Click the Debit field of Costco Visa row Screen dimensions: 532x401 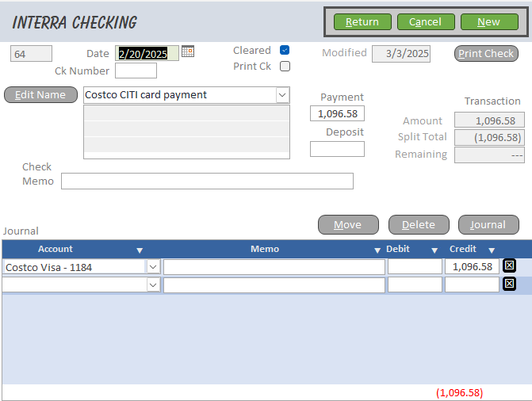point(415,266)
